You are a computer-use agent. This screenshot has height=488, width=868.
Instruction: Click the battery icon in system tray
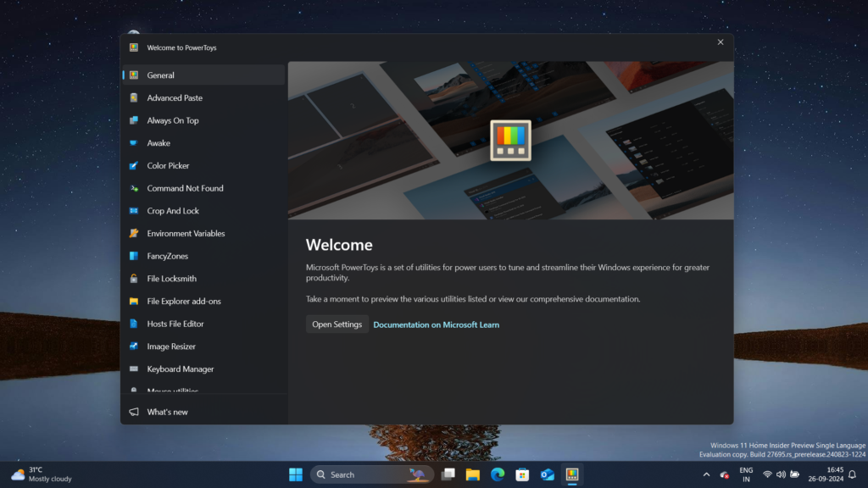point(794,474)
